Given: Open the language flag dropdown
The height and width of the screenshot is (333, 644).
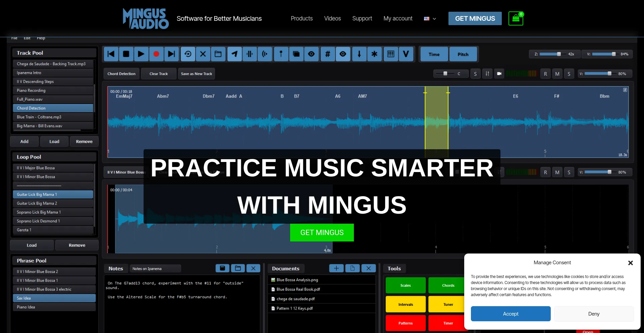Looking at the screenshot, I should point(430,19).
